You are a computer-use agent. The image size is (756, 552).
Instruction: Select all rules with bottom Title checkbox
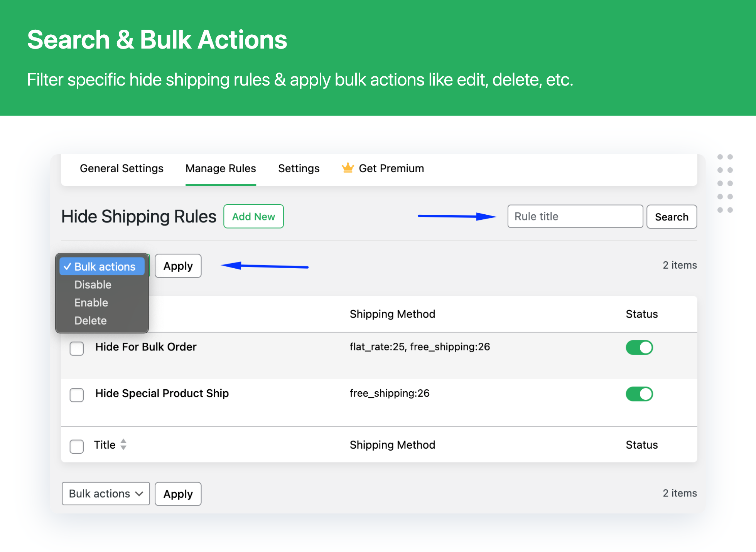(x=77, y=446)
